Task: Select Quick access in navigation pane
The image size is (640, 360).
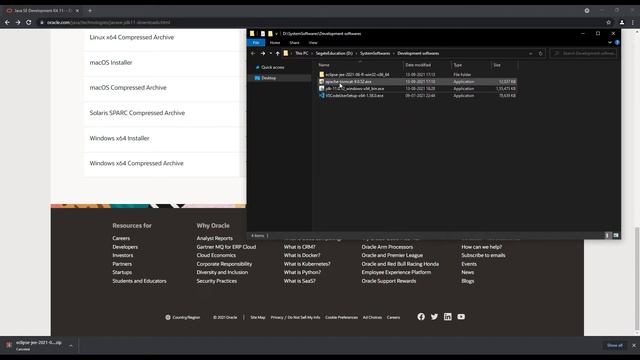Action: click(273, 67)
